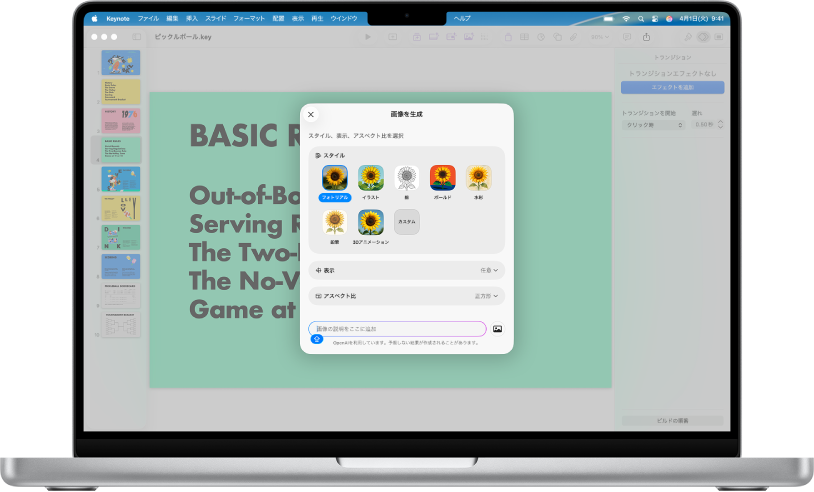Click the ビルドの順番 button

point(671,421)
